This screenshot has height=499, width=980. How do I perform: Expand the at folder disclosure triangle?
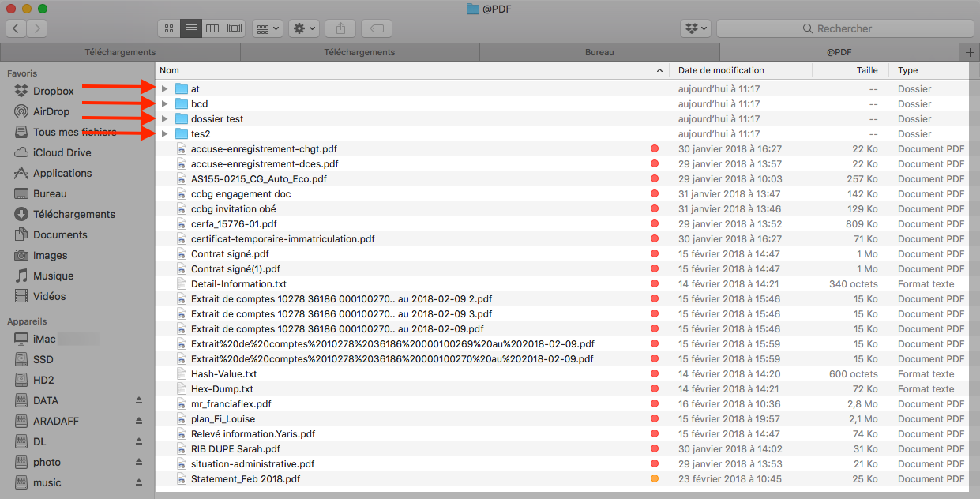[x=164, y=89]
